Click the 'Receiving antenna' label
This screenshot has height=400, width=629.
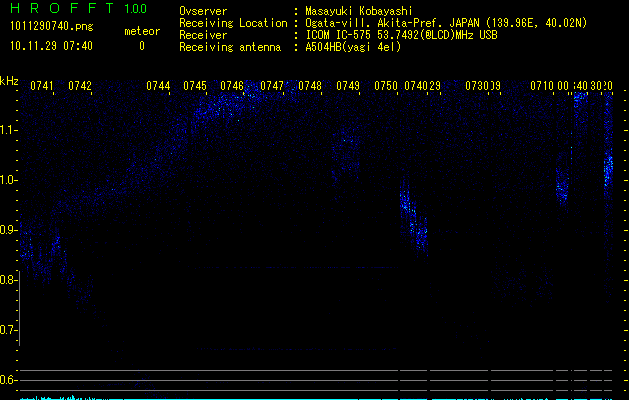[x=230, y=47]
